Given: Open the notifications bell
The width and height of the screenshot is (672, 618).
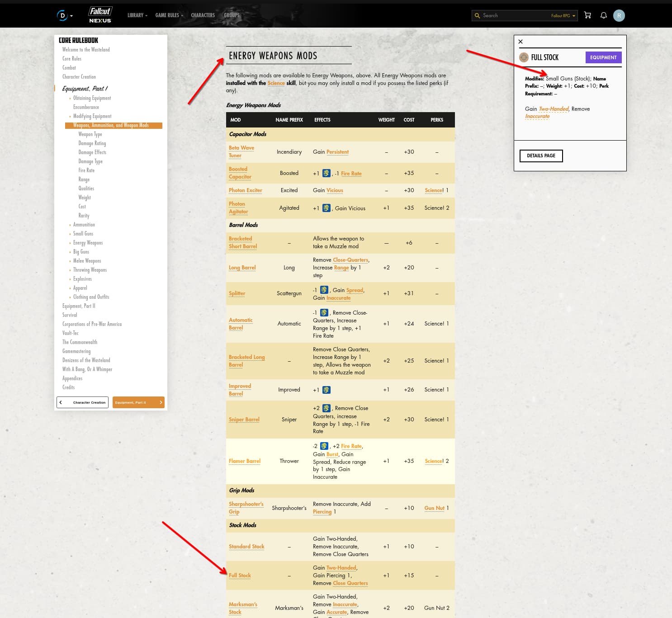Looking at the screenshot, I should point(603,15).
